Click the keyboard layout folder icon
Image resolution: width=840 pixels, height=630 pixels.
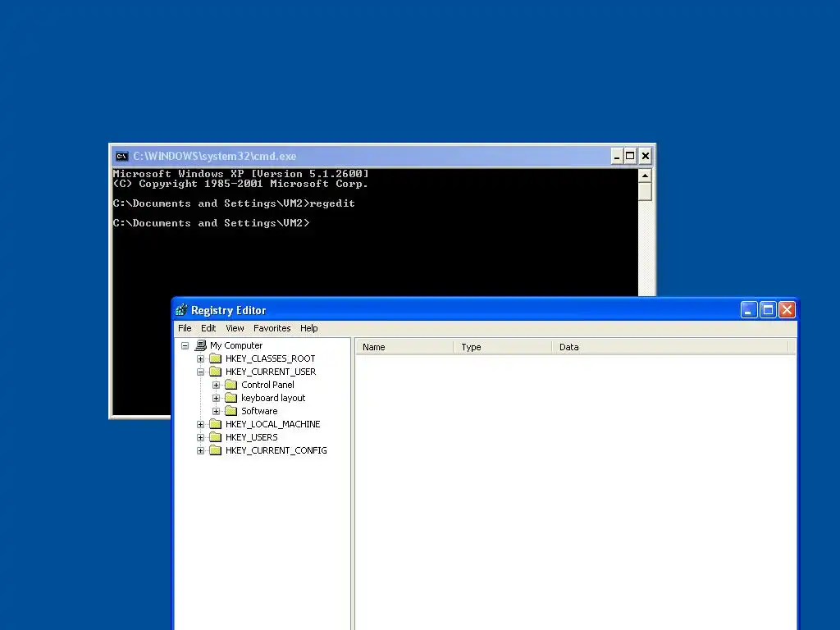point(231,398)
